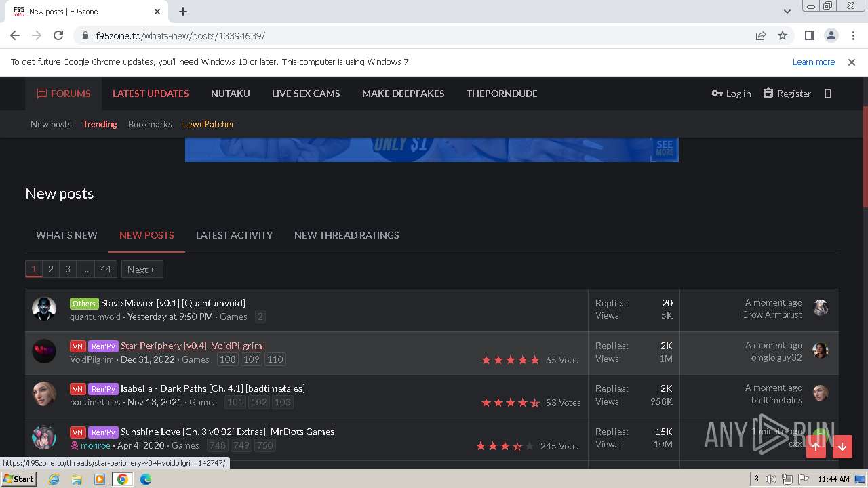Image resolution: width=868 pixels, height=488 pixels.
Task: Open Star Periphery [v0.4] thread title
Action: tap(193, 346)
